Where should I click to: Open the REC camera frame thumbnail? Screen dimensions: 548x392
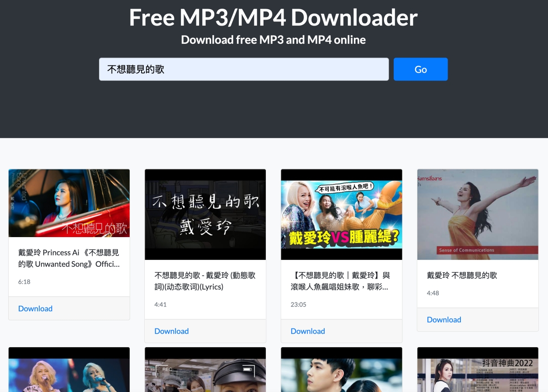[205, 370]
